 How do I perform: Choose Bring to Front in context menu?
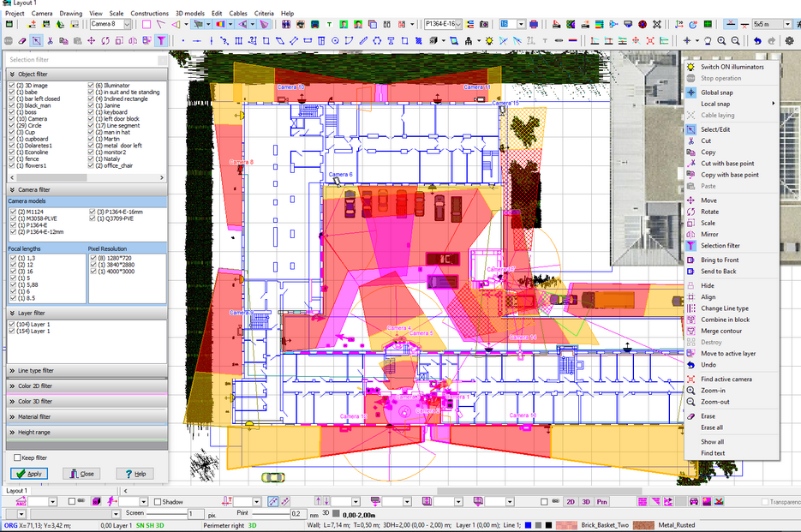coord(720,260)
